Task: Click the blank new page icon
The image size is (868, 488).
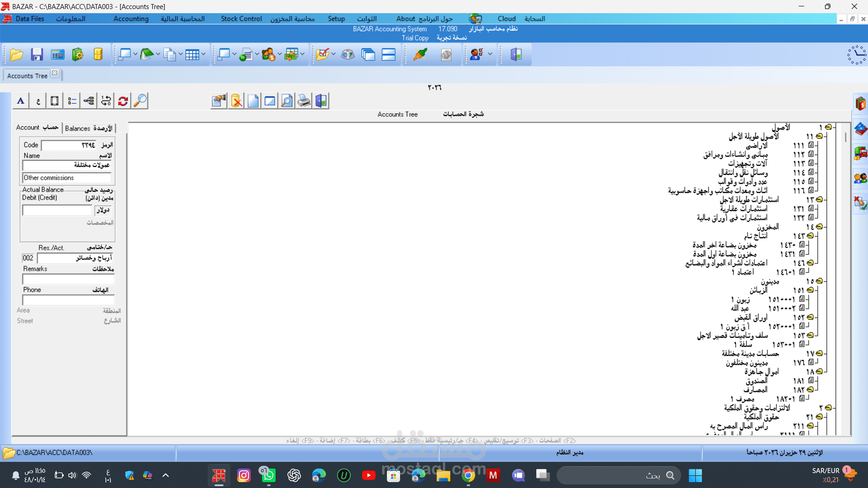Action: 253,101
